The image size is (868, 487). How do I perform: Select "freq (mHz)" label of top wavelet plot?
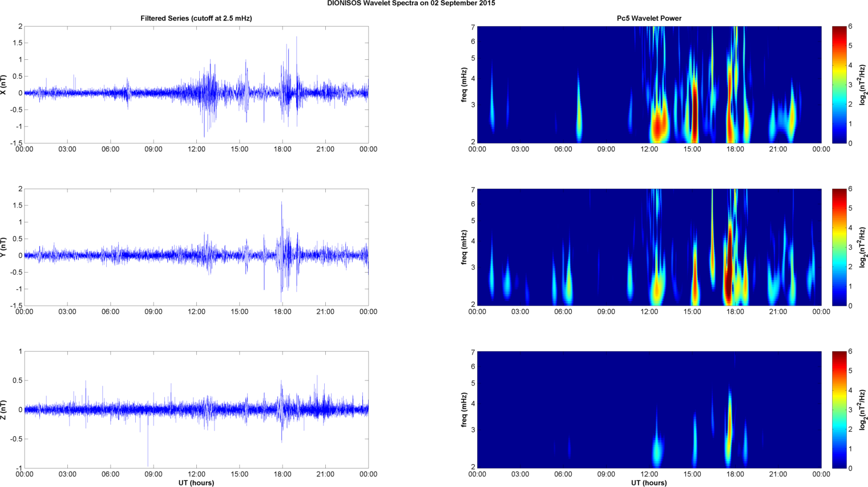465,84
